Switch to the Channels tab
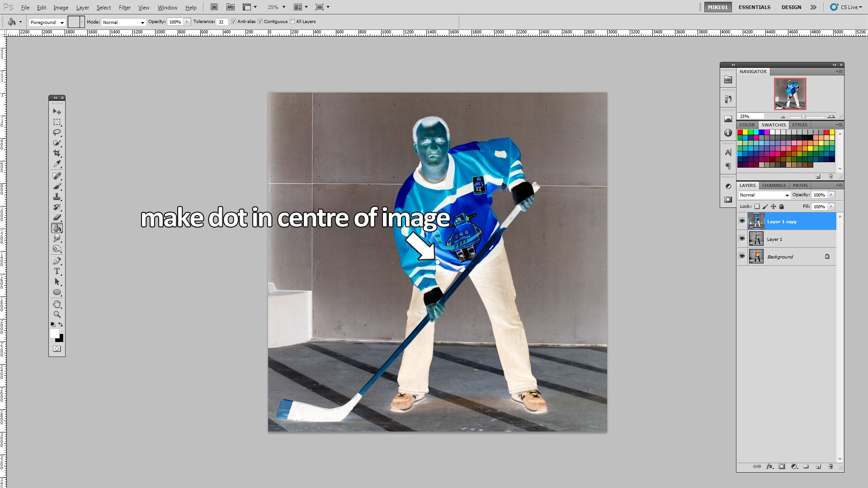The height and width of the screenshot is (488, 868). tap(774, 185)
